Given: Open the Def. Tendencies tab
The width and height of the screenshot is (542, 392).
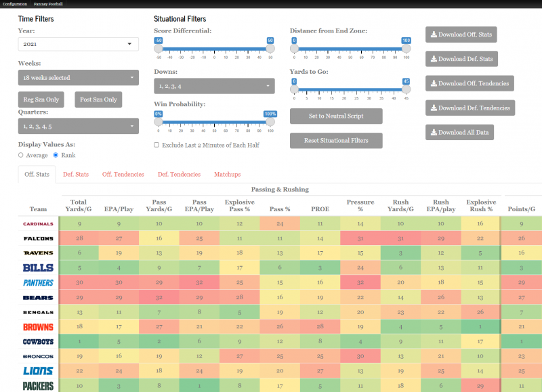Looking at the screenshot, I should click(x=179, y=175).
